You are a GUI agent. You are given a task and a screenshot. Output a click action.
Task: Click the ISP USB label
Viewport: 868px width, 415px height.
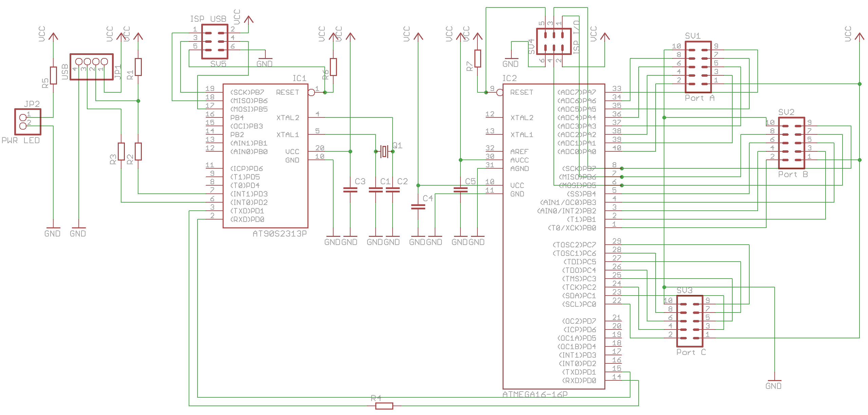click(208, 19)
